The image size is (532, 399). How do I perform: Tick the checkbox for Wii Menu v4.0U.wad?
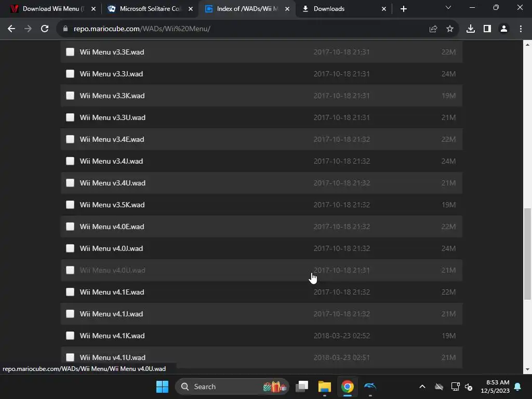coord(70,270)
